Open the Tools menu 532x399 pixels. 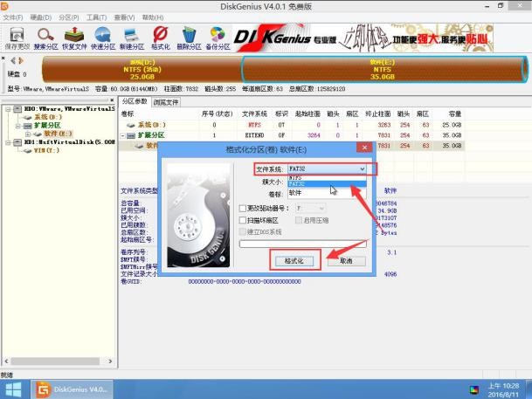coord(96,17)
